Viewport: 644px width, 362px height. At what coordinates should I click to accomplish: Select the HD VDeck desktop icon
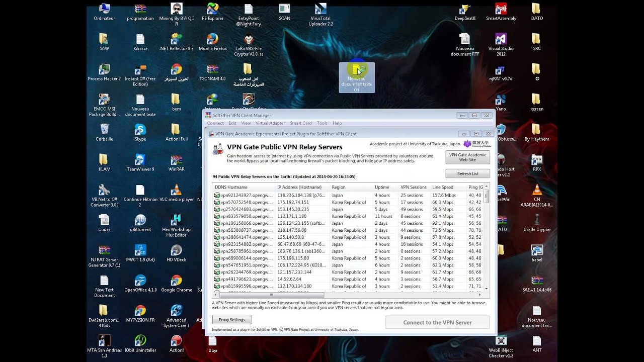coord(176,253)
